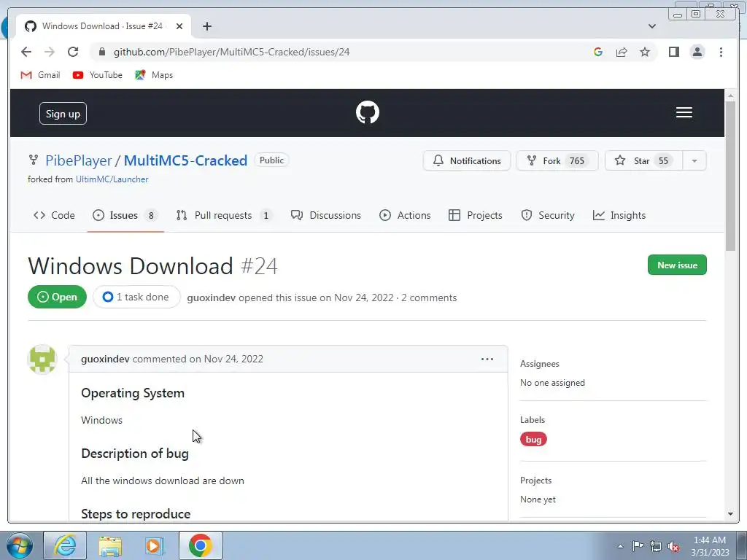Switch to the Discussions tab

pyautogui.click(x=326, y=215)
